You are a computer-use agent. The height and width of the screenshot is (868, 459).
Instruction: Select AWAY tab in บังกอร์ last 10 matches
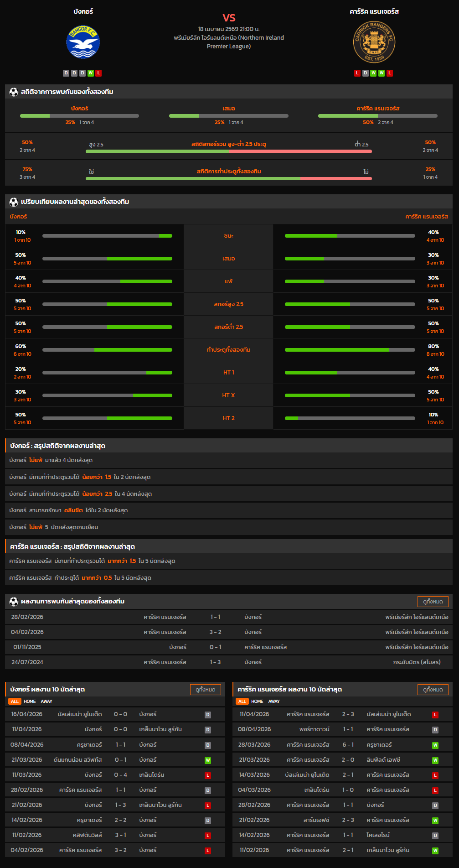pos(46,702)
